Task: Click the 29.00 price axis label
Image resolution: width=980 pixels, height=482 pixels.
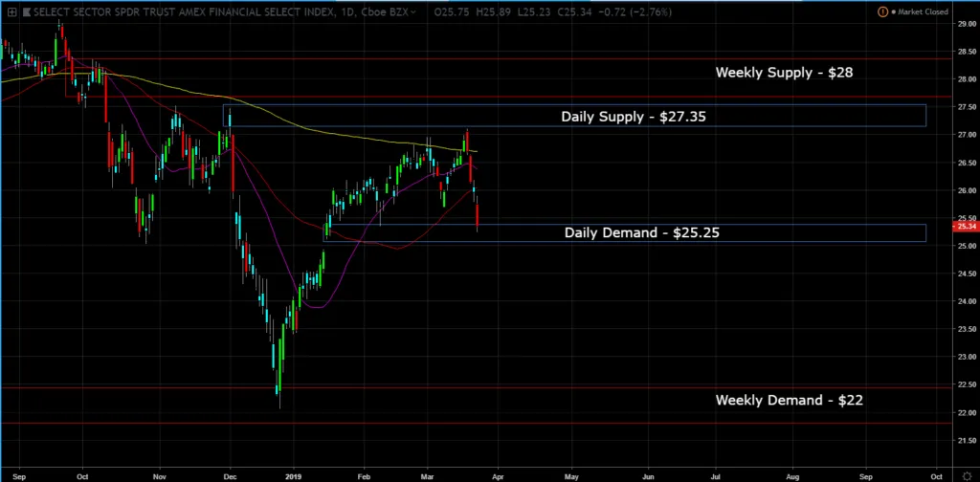Action: click(x=967, y=24)
